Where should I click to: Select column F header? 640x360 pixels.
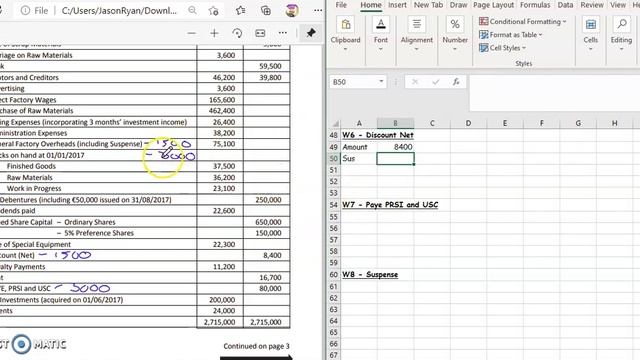pyautogui.click(x=542, y=123)
